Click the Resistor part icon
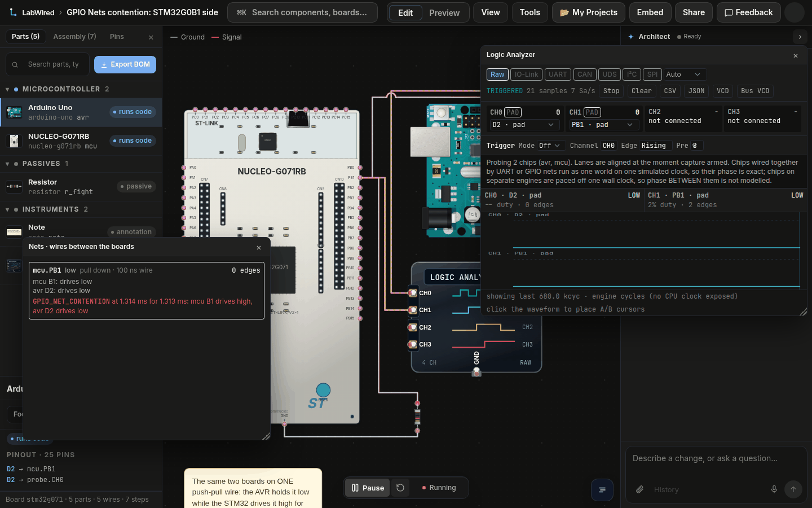812x508 pixels. pos(14,187)
